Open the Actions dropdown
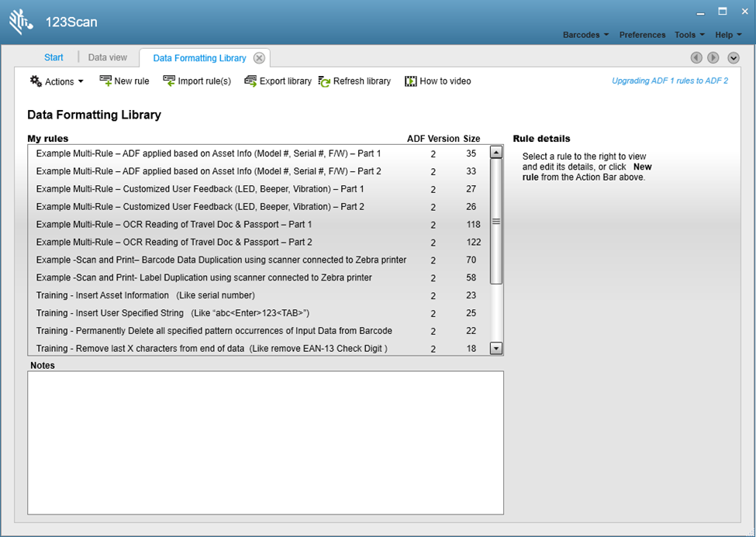Screen dimensions: 756x537 pyautogui.click(x=56, y=81)
